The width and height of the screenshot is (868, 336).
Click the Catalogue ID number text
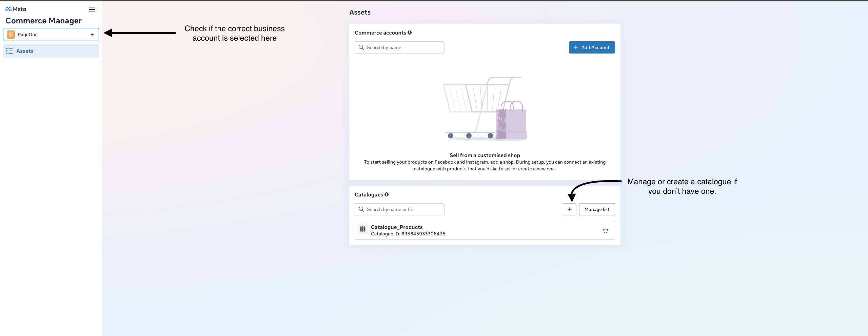pyautogui.click(x=423, y=234)
